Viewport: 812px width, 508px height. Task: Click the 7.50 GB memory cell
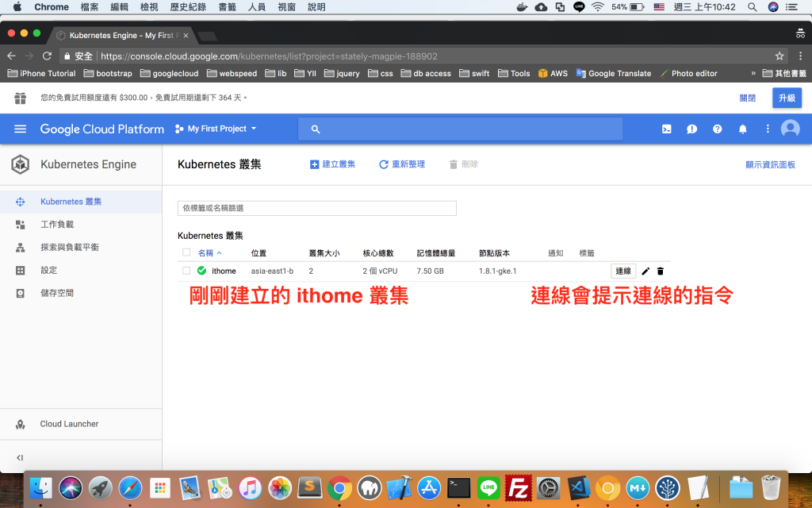click(430, 271)
